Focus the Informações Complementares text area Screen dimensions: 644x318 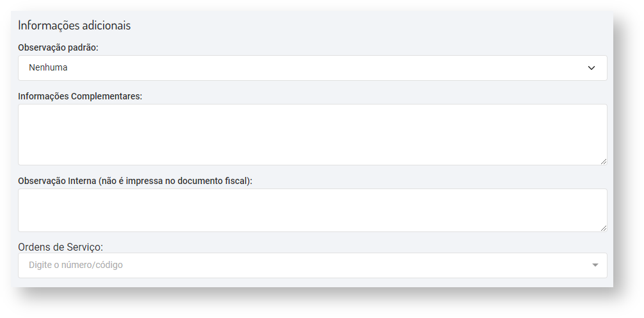tap(312, 135)
